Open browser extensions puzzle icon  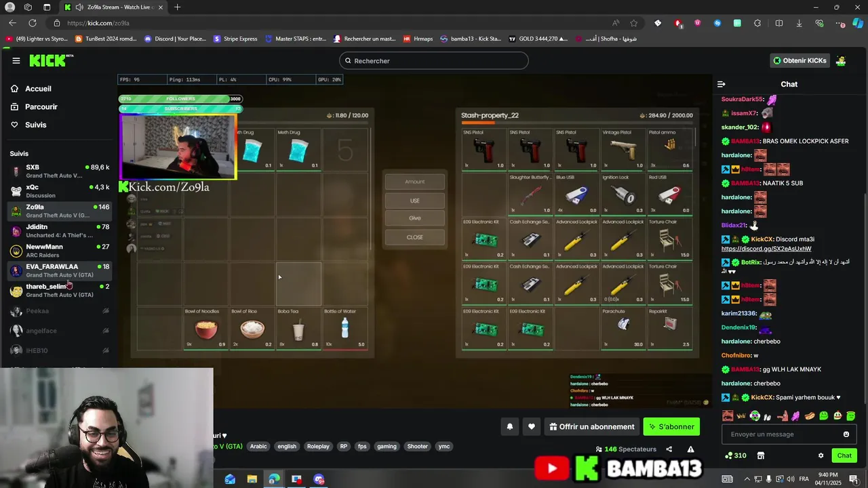757,23
